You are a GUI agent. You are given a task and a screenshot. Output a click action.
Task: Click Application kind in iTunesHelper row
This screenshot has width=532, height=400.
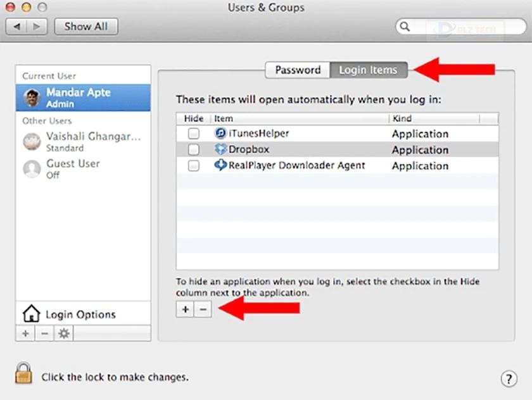coord(420,134)
